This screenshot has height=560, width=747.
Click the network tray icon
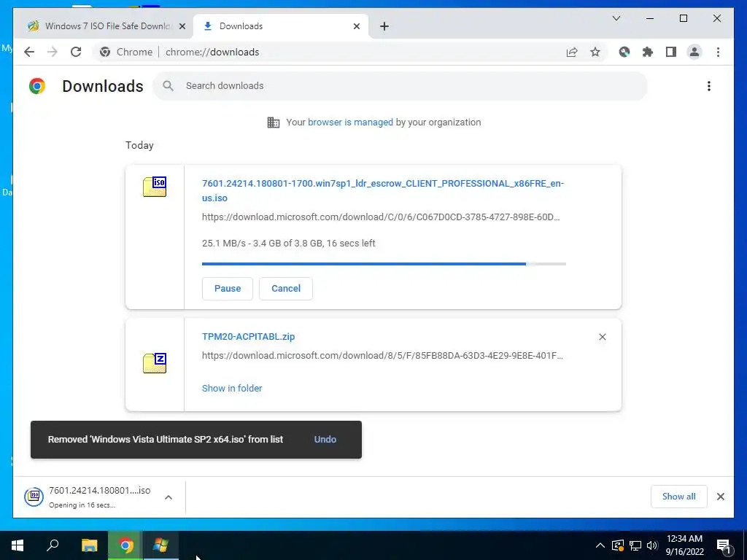635,545
